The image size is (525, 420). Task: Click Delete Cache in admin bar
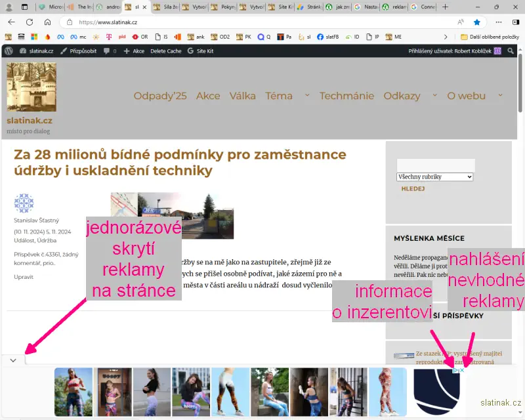coord(165,51)
